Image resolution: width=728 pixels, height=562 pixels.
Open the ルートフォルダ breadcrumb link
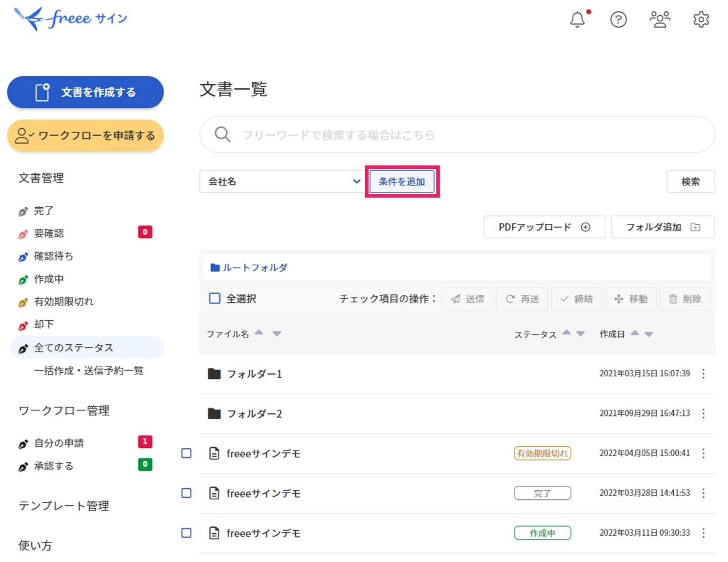(255, 268)
